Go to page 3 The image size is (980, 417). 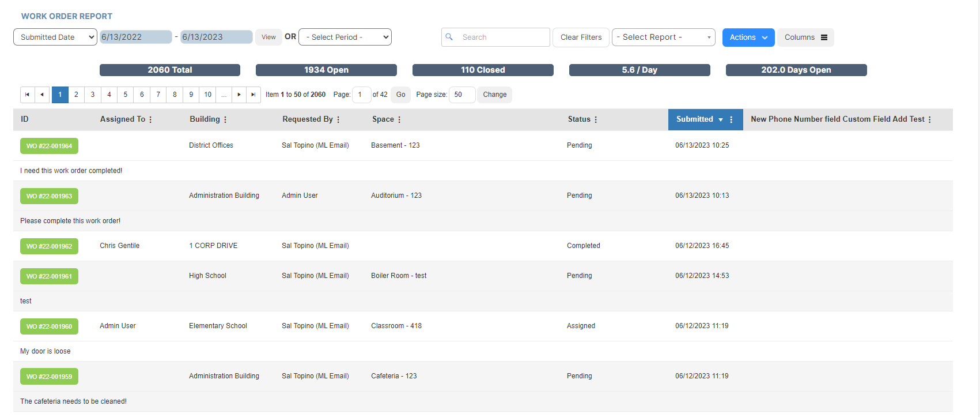93,95
